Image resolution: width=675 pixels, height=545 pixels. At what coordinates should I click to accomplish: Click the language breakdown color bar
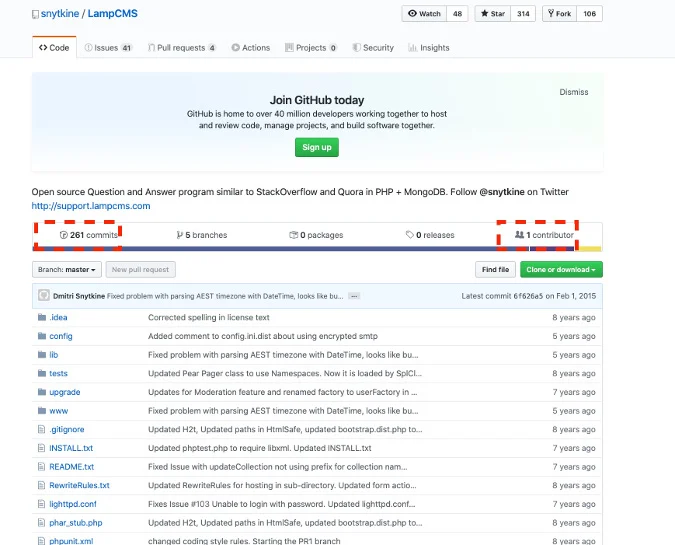tap(317, 249)
